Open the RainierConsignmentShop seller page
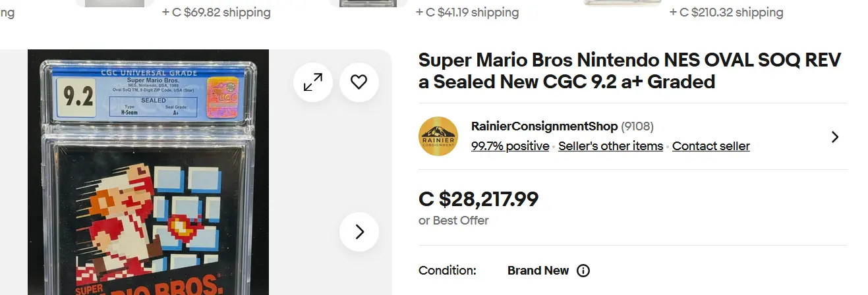Viewport: 868px width, 295px height. (544, 126)
